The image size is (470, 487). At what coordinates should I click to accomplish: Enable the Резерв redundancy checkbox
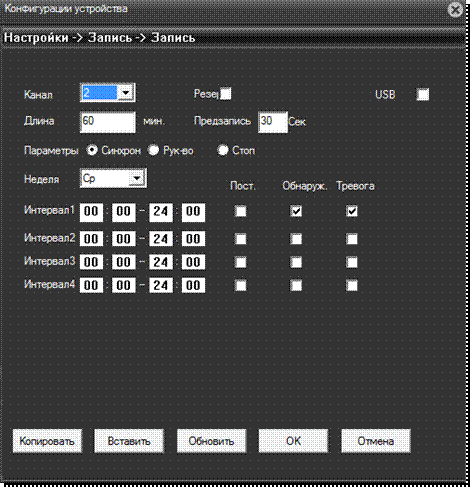coord(226,94)
